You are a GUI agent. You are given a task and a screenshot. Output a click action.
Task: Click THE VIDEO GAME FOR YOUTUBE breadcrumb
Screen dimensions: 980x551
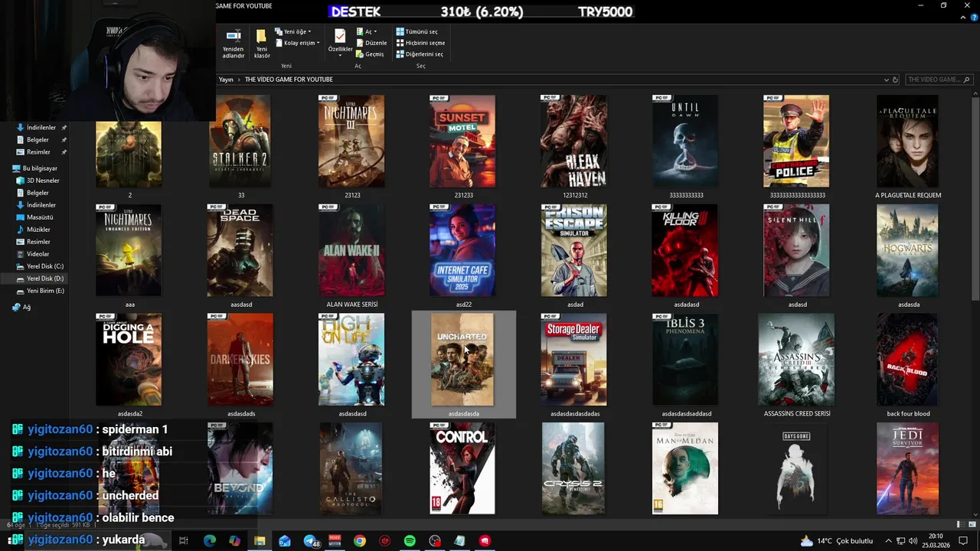click(289, 80)
